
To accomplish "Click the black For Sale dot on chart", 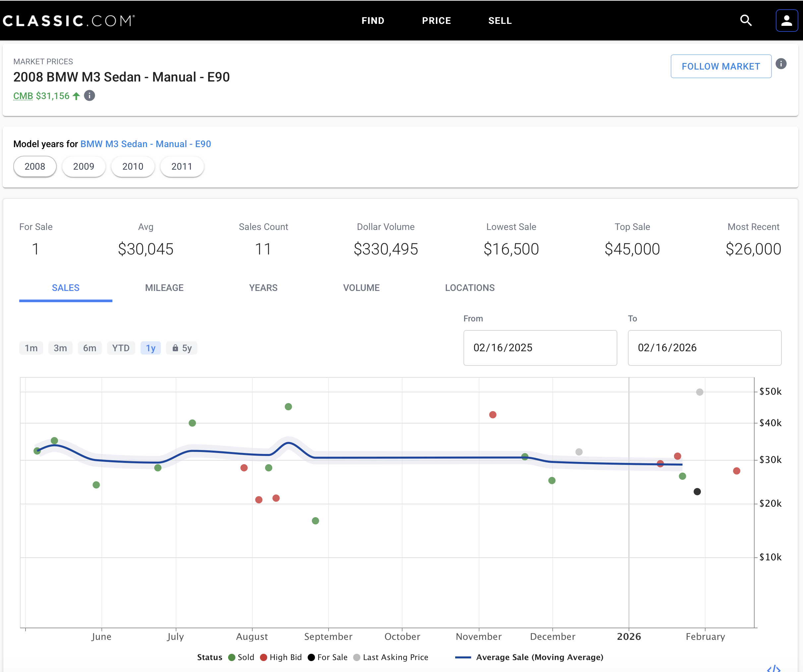I will point(697,492).
